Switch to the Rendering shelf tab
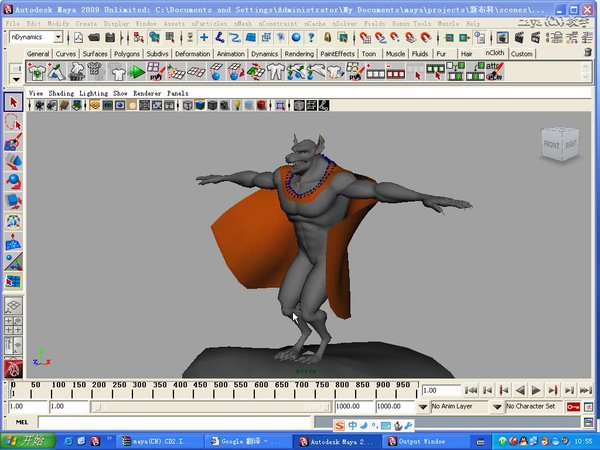The image size is (600, 450). tap(299, 54)
